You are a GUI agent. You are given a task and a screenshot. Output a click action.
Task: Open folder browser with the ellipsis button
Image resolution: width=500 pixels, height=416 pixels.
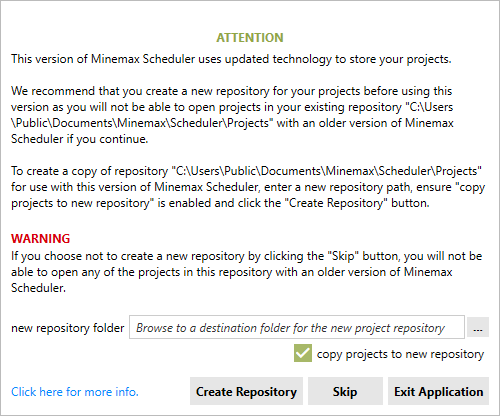pos(478,328)
